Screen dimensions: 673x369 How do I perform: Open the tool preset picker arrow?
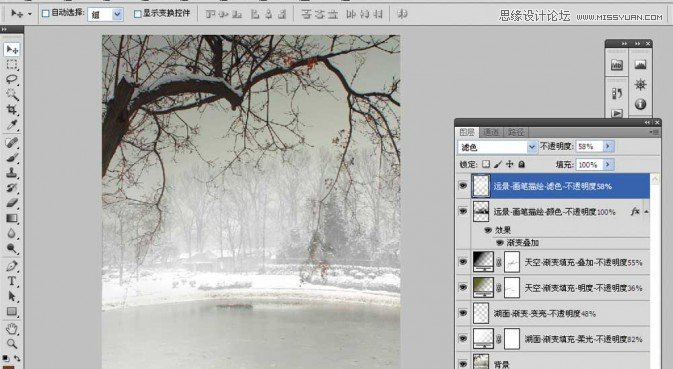click(30, 14)
